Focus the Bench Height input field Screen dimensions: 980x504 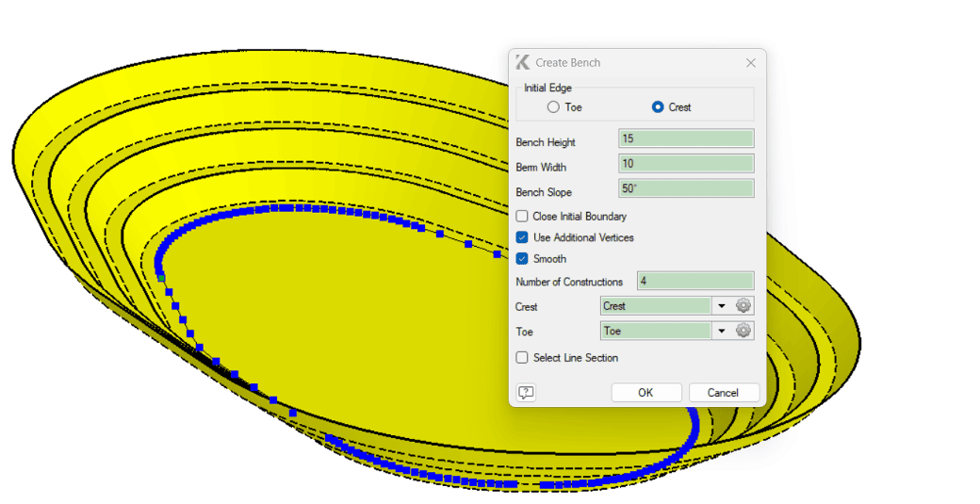tap(686, 138)
